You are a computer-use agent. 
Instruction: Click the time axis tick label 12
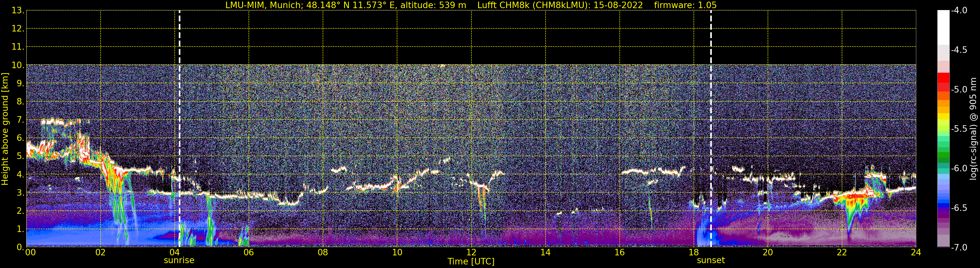[471, 252]
